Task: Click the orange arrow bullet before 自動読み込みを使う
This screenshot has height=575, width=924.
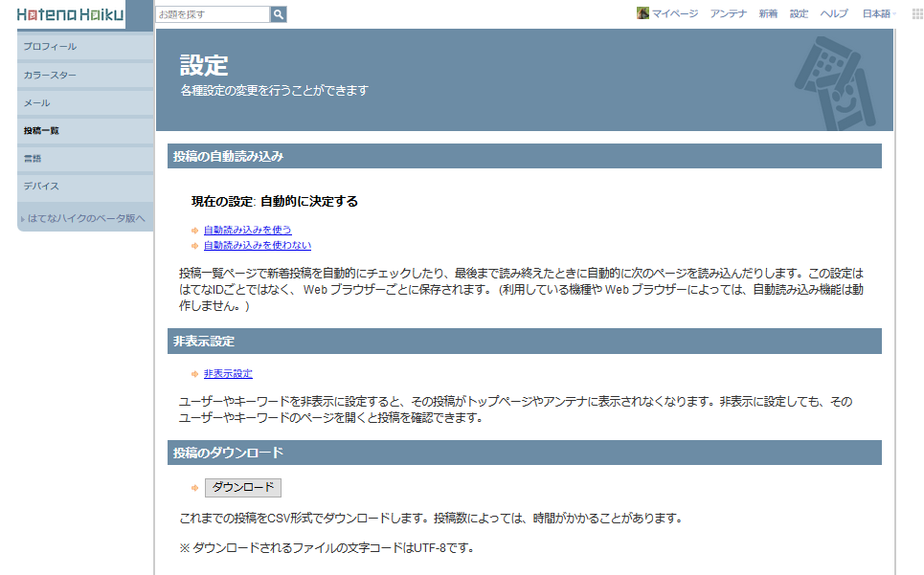Action: 195,231
